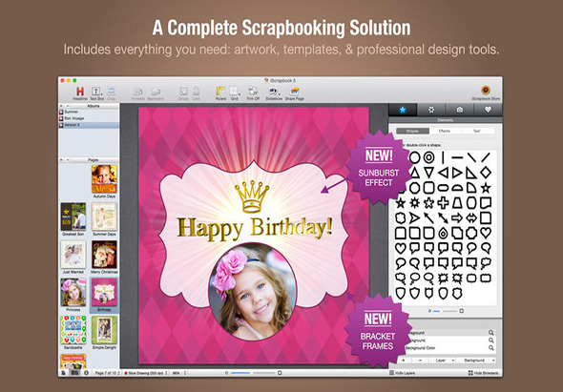
Task: Inspect Background Color layer with magnifier
Action: (490, 348)
